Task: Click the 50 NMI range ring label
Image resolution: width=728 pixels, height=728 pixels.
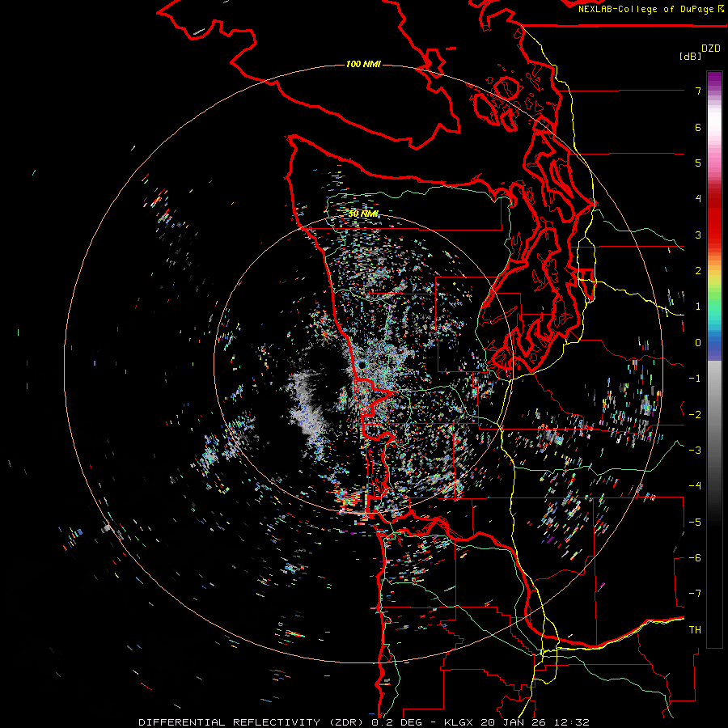Action: [363, 214]
